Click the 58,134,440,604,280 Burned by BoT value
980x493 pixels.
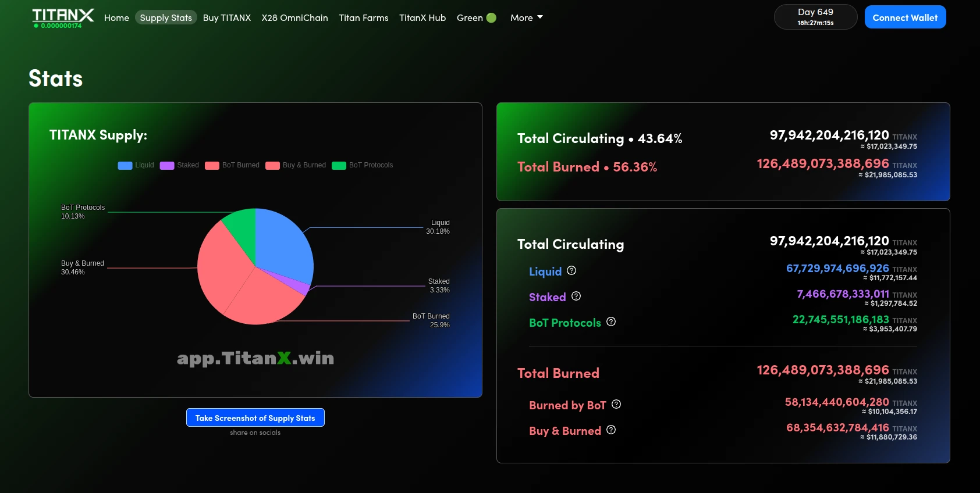837,402
